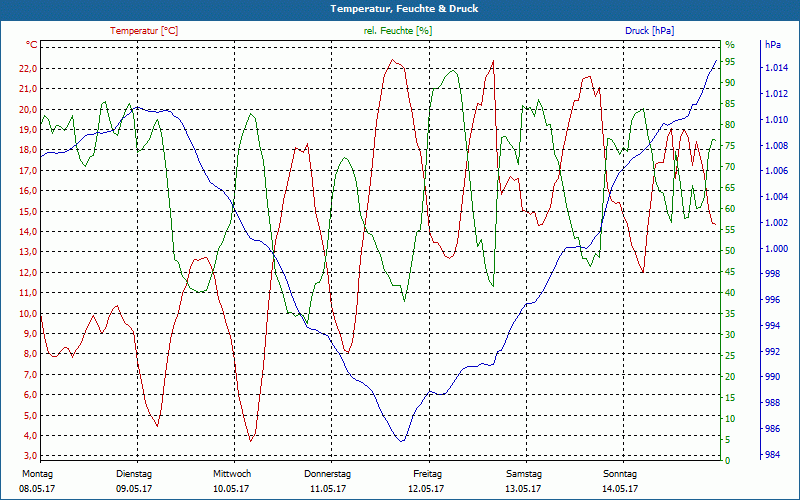
Task: Click the '7,0' temperature axis value
Action: point(31,374)
